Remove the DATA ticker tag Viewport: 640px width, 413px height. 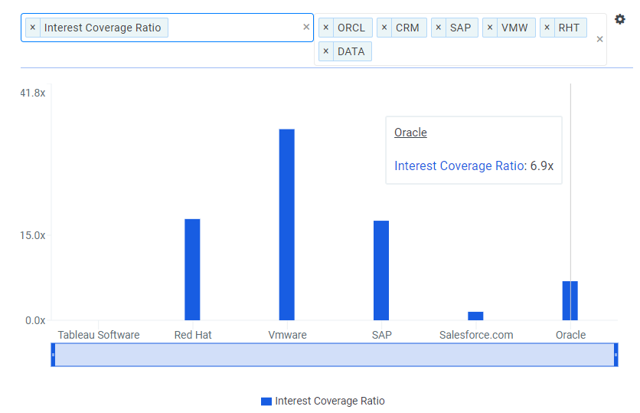(x=326, y=51)
